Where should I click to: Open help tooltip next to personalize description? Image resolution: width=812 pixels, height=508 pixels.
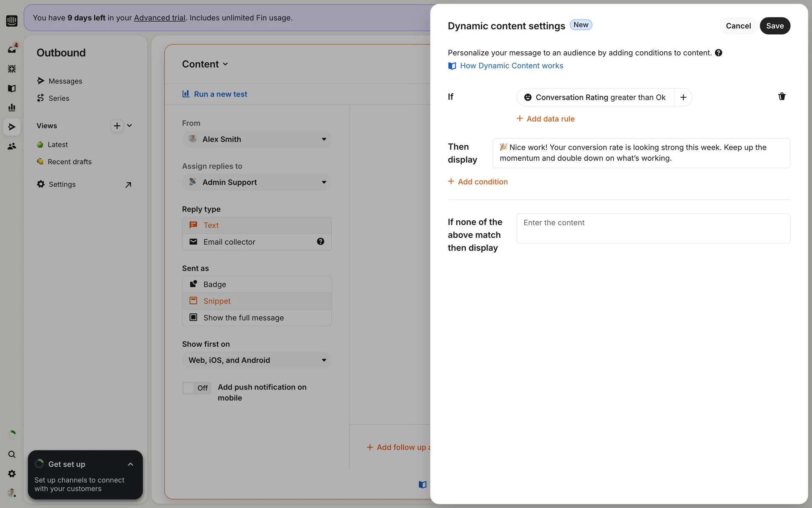pos(719,53)
